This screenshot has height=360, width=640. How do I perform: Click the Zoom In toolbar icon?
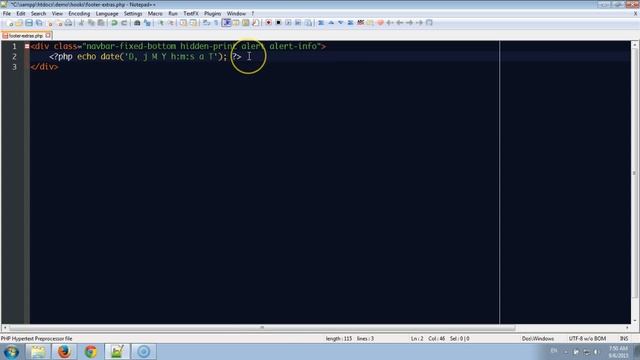(161, 23)
